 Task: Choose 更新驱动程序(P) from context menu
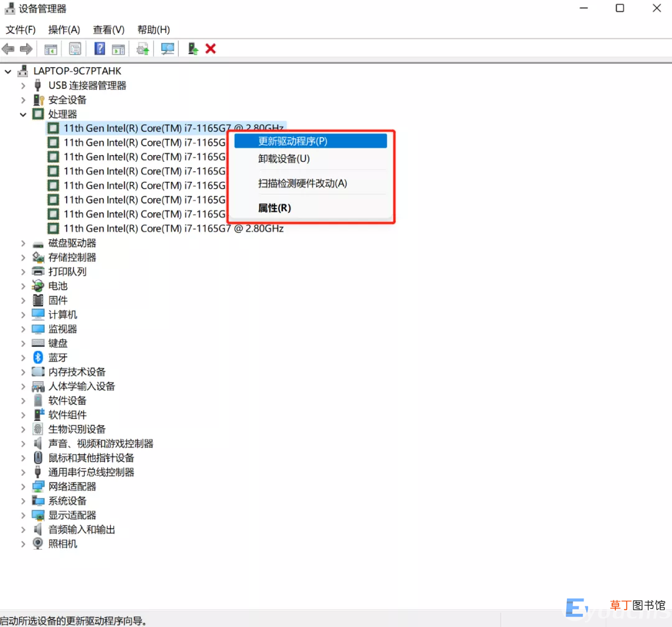tap(310, 141)
